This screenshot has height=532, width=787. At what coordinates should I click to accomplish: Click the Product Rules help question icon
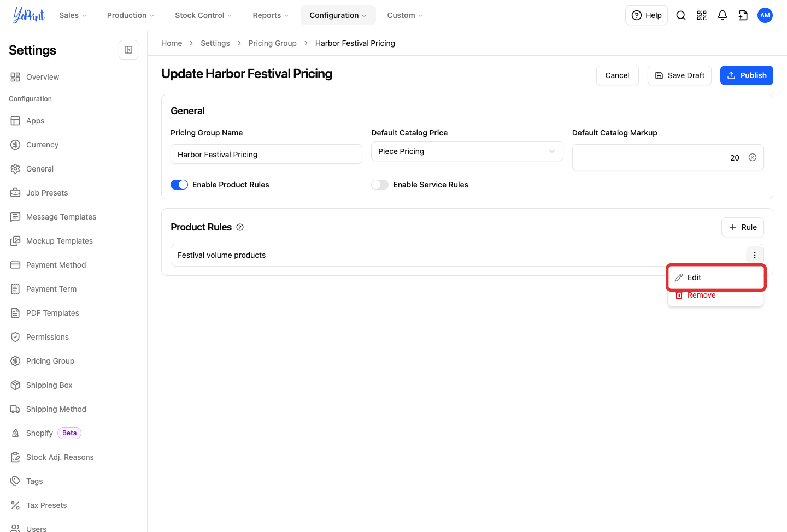click(240, 227)
